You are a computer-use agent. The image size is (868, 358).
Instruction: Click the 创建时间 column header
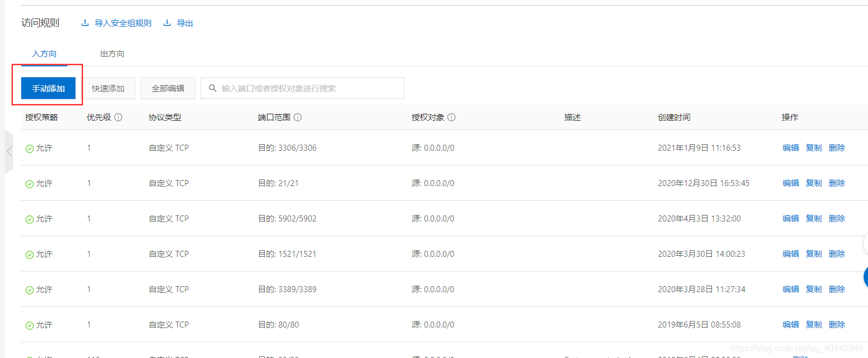coord(674,117)
